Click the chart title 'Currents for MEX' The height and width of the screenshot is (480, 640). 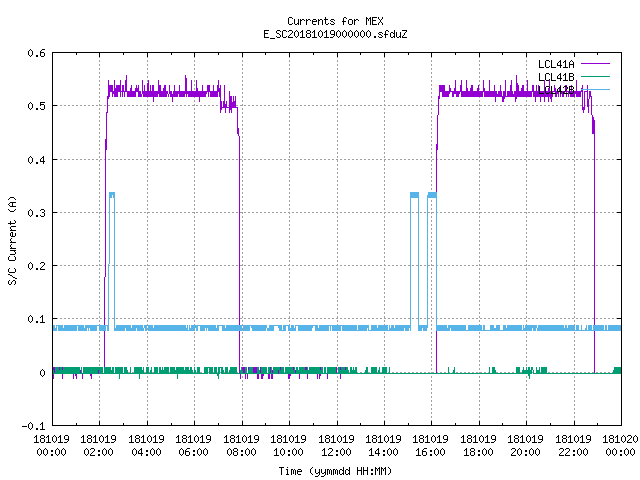pos(335,21)
